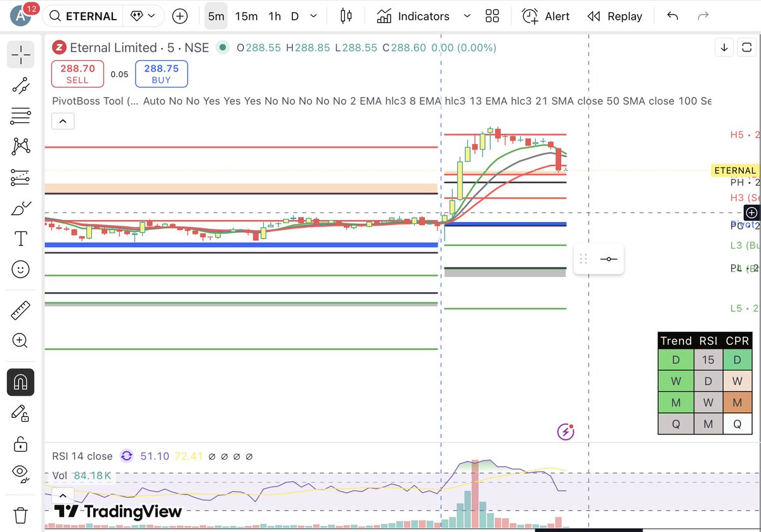Expand the indicator templates dropdown arrow
The width and height of the screenshot is (761, 532).
(x=467, y=16)
